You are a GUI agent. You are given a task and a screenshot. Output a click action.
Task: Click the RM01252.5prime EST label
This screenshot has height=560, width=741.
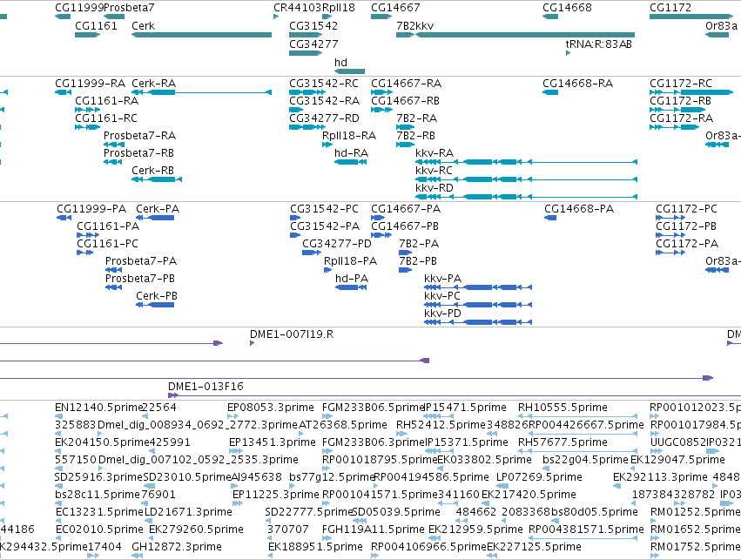[695, 512]
